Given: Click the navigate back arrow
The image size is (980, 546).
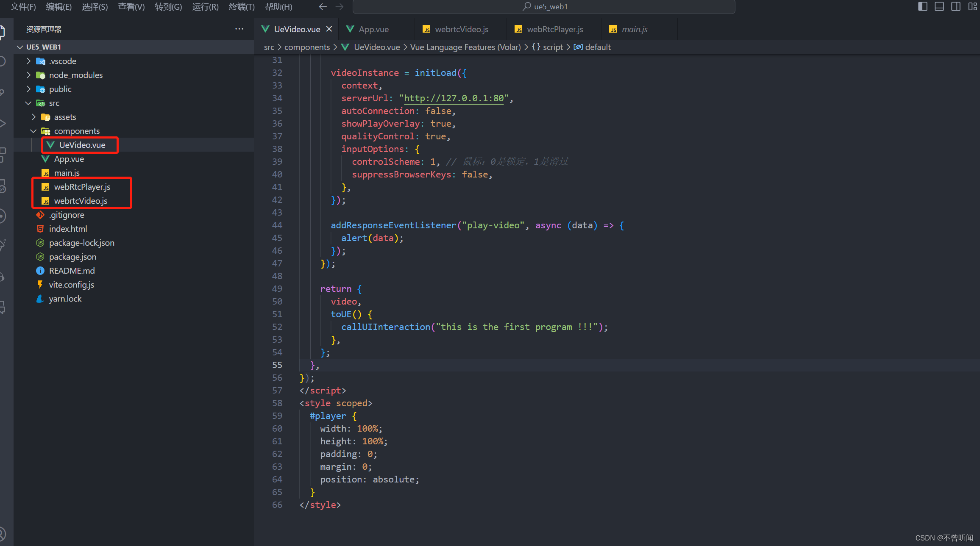Looking at the screenshot, I should tap(323, 7).
